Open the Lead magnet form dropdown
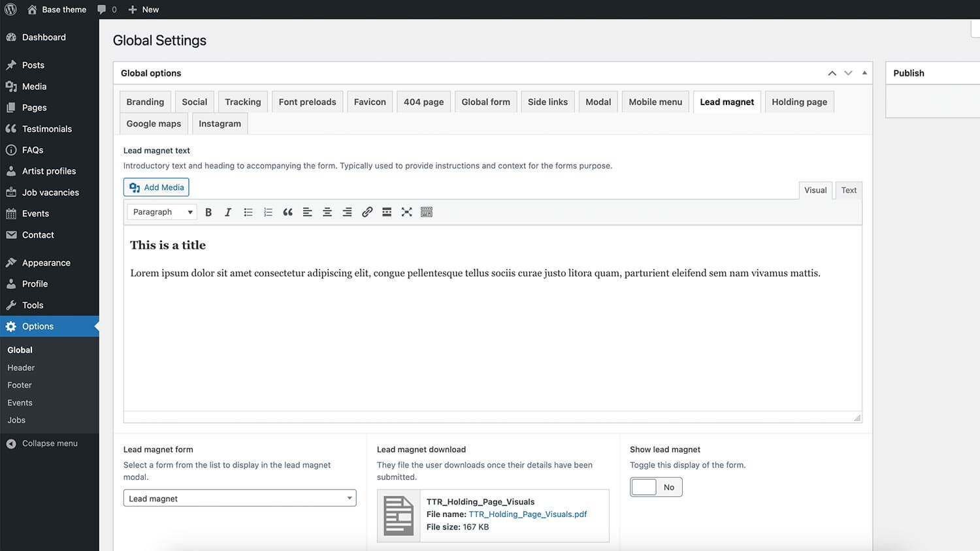Screen dimensions: 980x551 coord(240,498)
